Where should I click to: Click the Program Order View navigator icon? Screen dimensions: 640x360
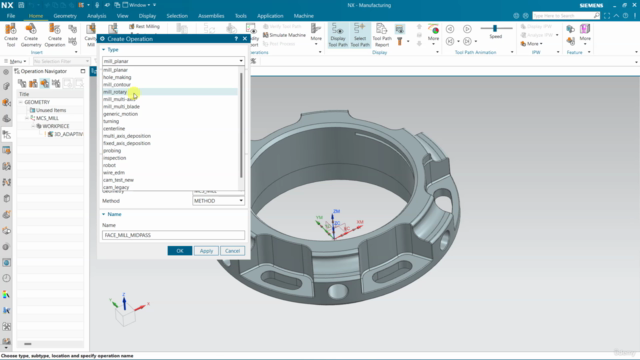[x=22, y=83]
